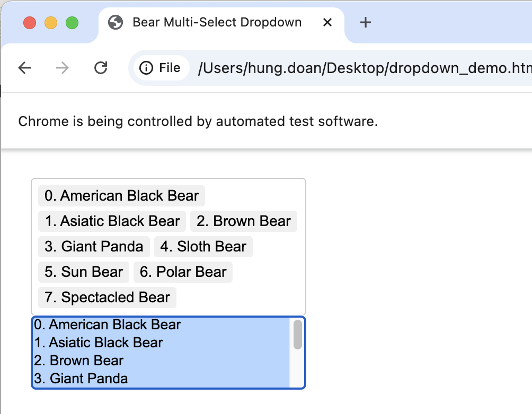Click the '4. Sloth Bear' tag

[x=203, y=247]
